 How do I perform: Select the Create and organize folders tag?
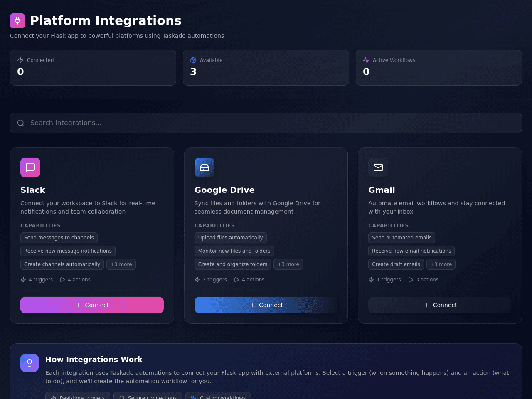233,264
